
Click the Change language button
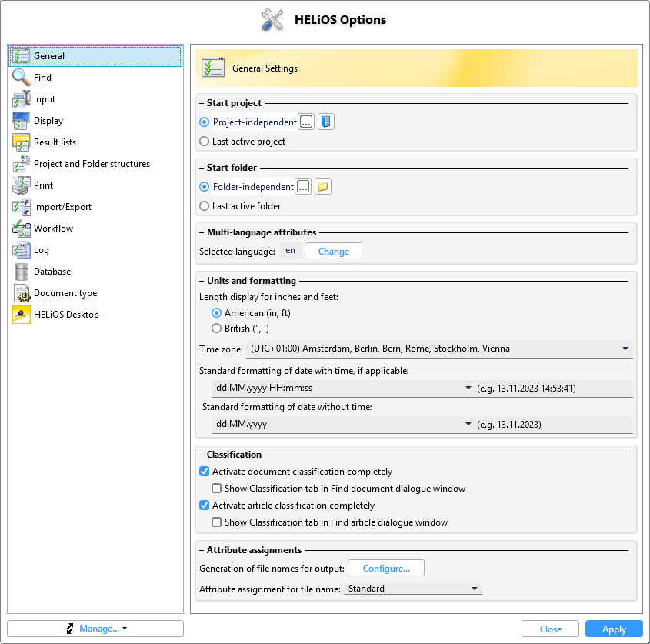click(x=333, y=252)
